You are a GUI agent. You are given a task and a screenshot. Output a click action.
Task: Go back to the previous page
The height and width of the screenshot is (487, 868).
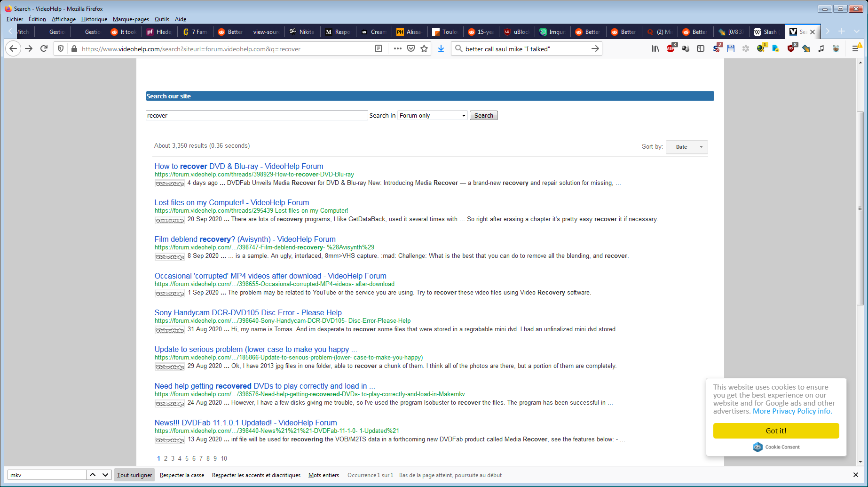[13, 48]
